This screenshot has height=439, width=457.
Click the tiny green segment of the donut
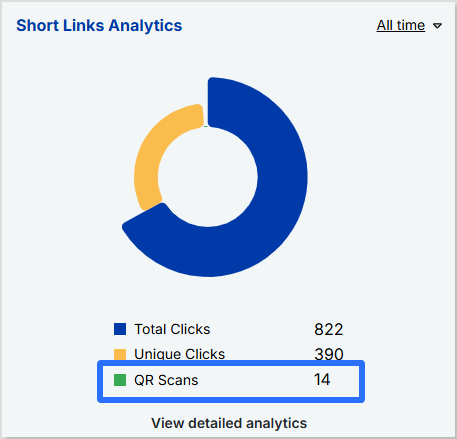point(206,126)
